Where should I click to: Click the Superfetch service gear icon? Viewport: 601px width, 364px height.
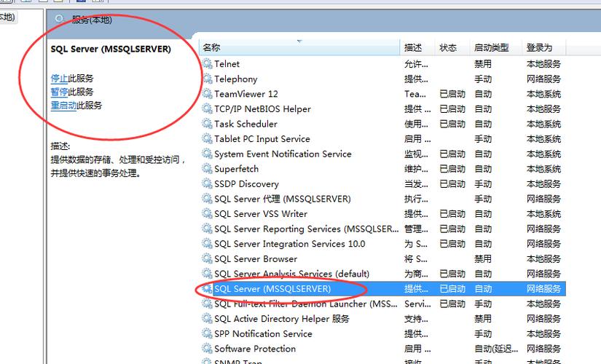coord(208,169)
